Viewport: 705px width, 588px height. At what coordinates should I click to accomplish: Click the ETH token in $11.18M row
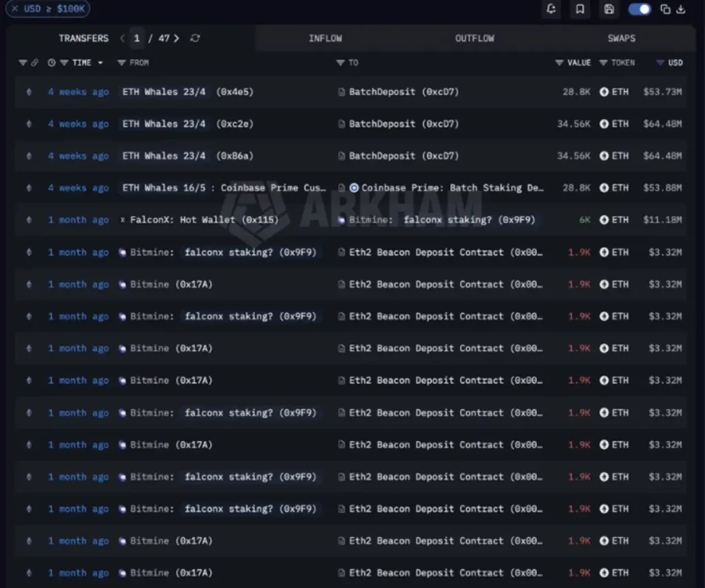pos(614,220)
